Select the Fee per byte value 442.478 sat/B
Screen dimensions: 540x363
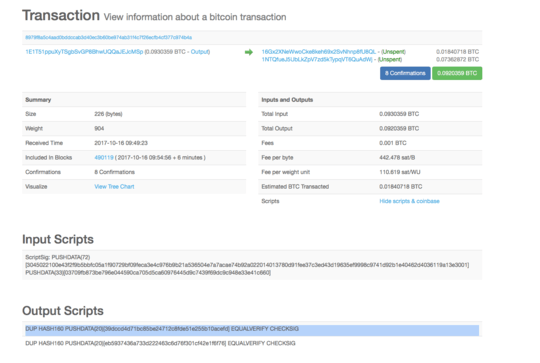click(x=397, y=158)
